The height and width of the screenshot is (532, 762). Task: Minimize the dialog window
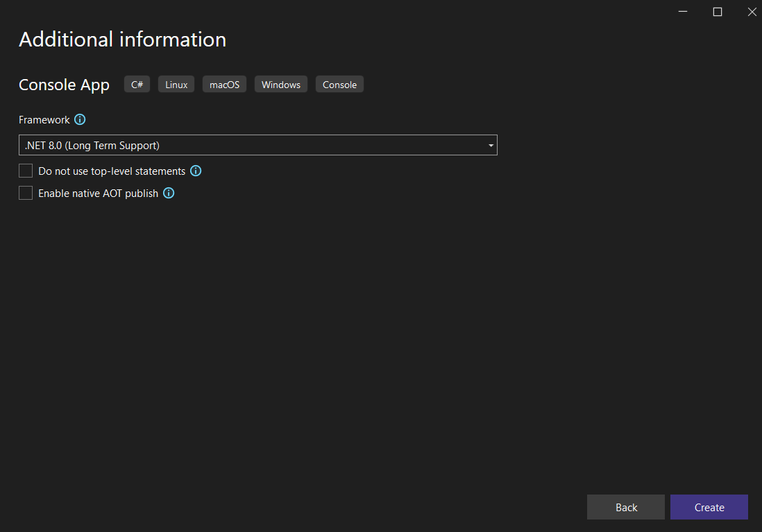tap(683, 12)
